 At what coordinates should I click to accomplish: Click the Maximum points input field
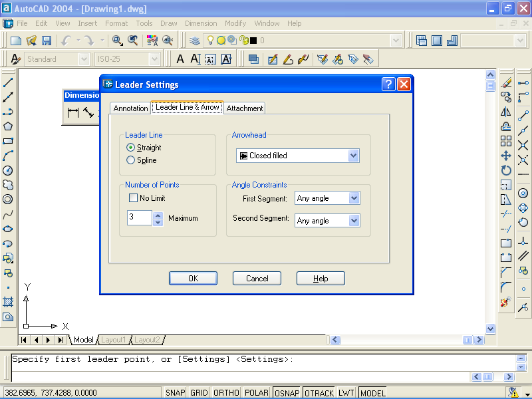(139, 217)
